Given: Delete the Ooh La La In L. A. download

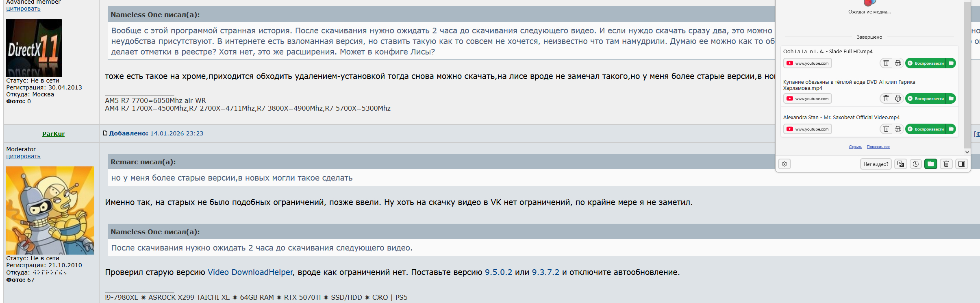Looking at the screenshot, I should click(886, 63).
